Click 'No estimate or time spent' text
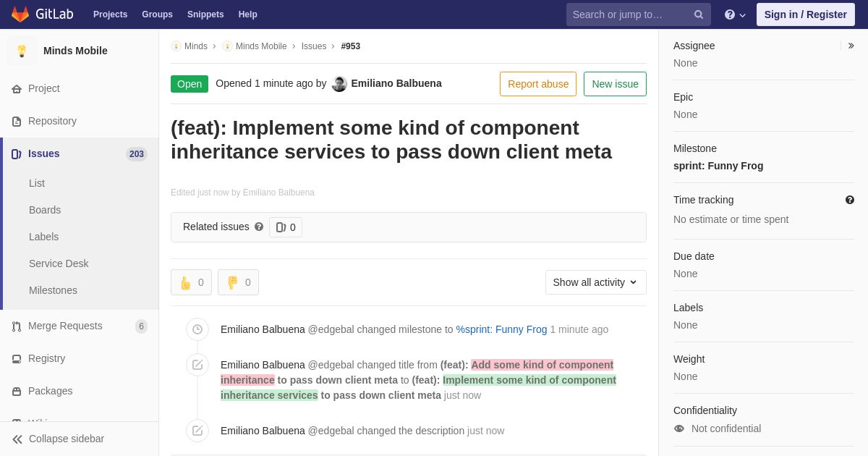 pyautogui.click(x=731, y=219)
